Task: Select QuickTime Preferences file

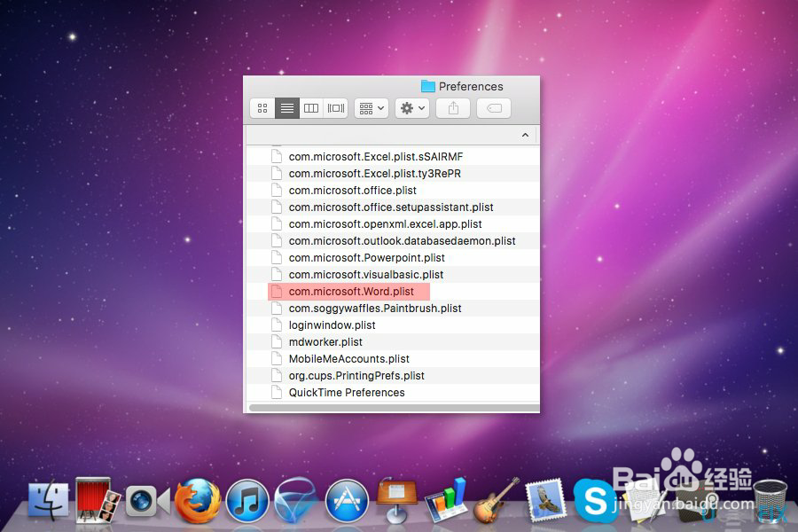Action: coord(393,392)
